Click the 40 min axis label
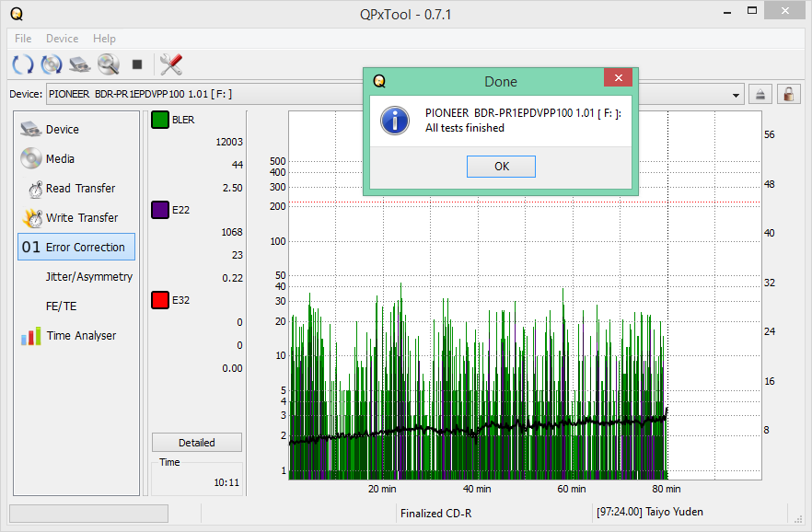Screen dimensions: 812x532 point(477,489)
